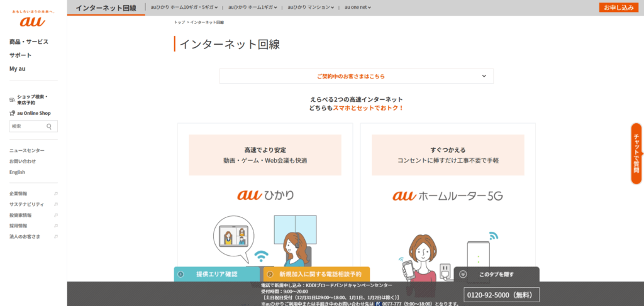Open the auひかり ホーム10ギガ・5ギガ dropdown

184,8
